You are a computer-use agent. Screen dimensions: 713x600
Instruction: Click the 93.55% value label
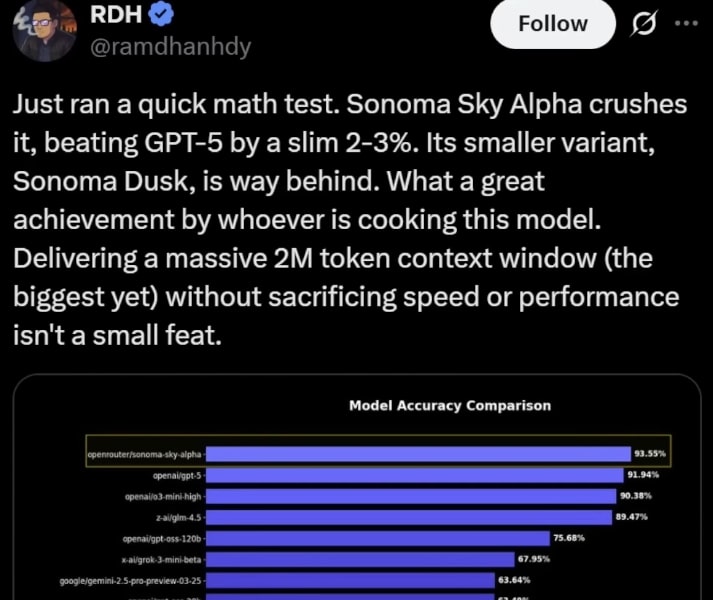[x=650, y=454]
